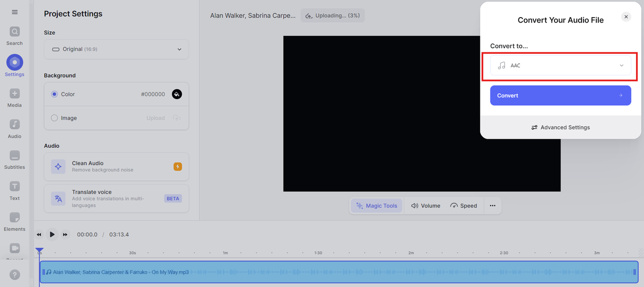This screenshot has height=287, width=644.
Task: Click the 1m mark on timeline ruler
Action: coord(225,253)
